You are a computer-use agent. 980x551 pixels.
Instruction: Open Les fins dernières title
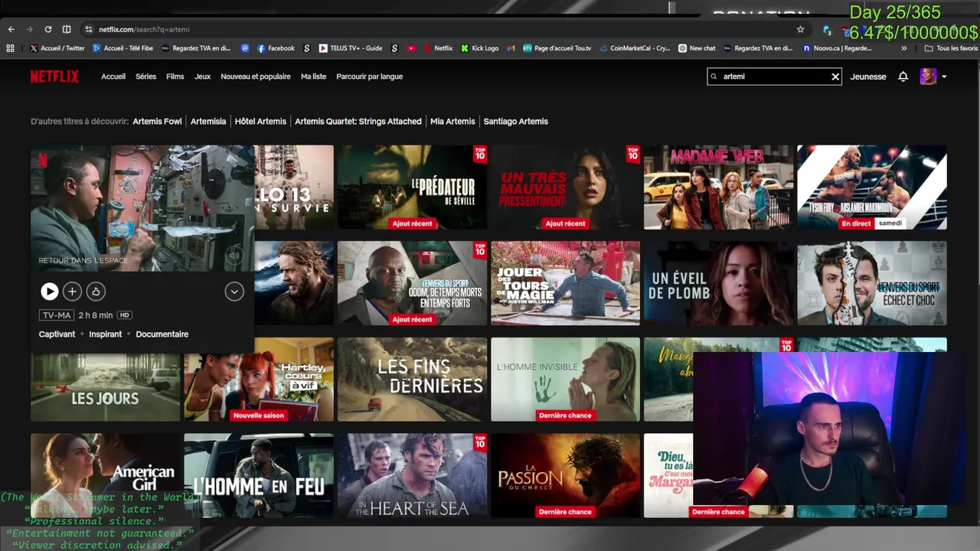(412, 380)
